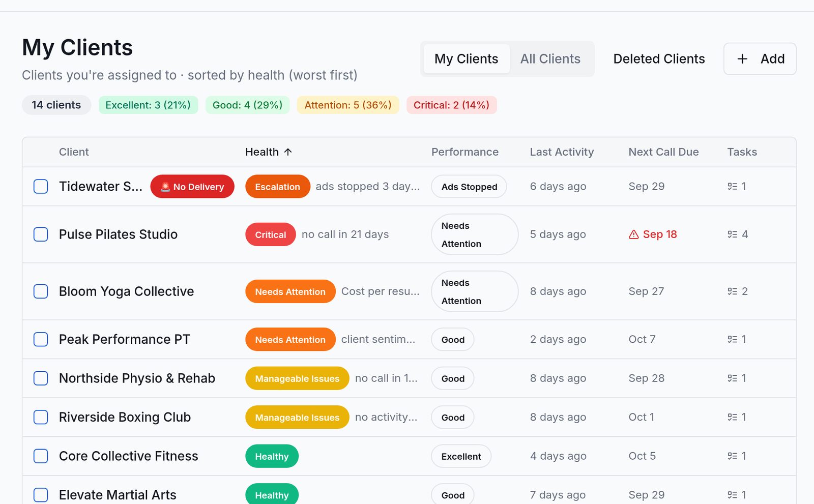Click the siren No Delivery badge for Tidewater

pos(192,187)
